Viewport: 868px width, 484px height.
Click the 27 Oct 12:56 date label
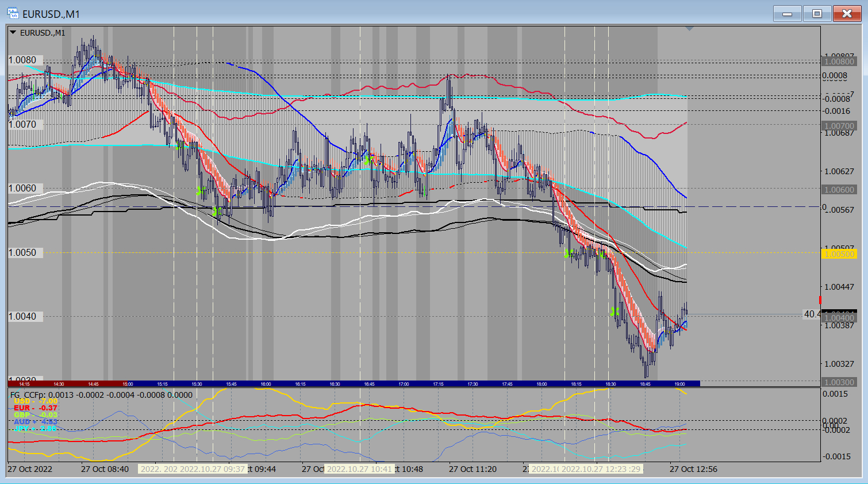point(693,469)
